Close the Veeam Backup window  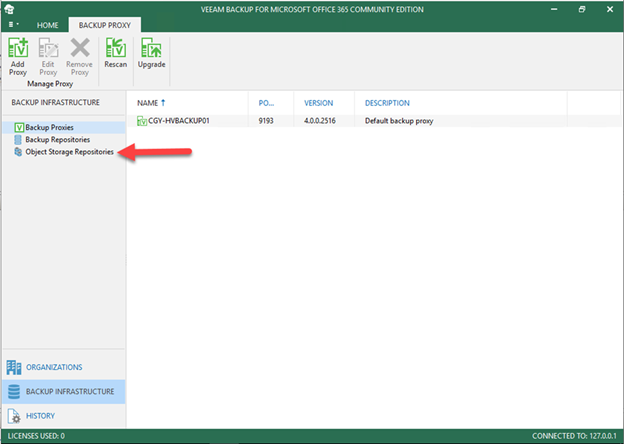tap(610, 9)
